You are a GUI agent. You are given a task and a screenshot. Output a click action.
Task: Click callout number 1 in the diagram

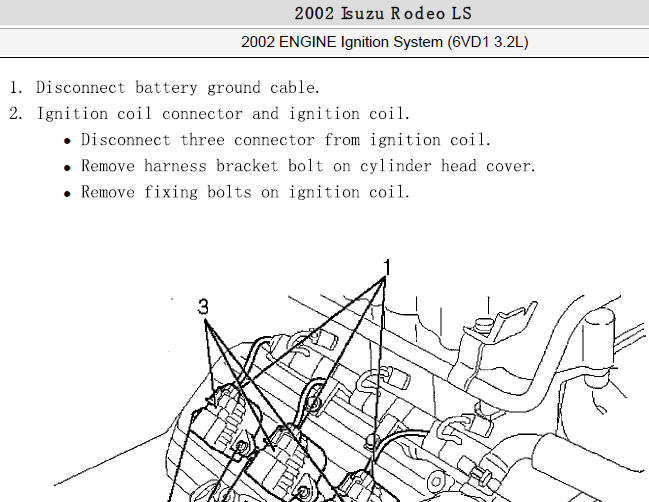[387, 267]
